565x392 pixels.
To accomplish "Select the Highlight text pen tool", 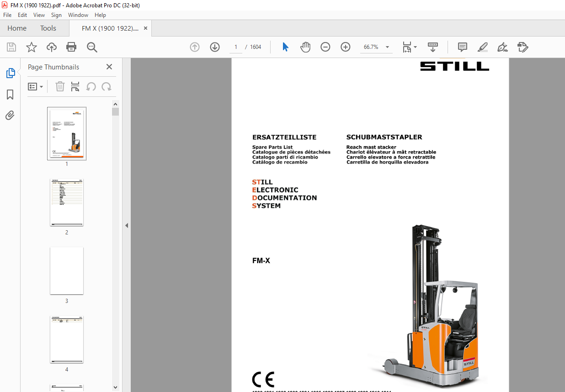I will 482,47.
